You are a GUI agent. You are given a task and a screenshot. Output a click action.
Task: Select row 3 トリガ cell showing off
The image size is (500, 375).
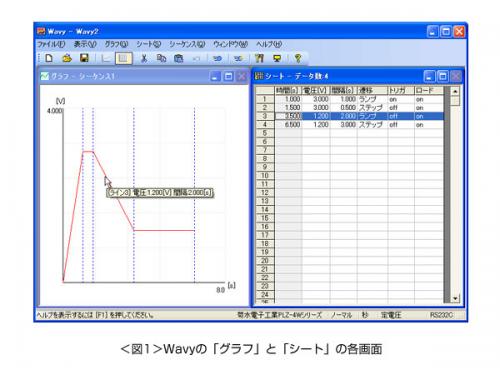coord(401,116)
